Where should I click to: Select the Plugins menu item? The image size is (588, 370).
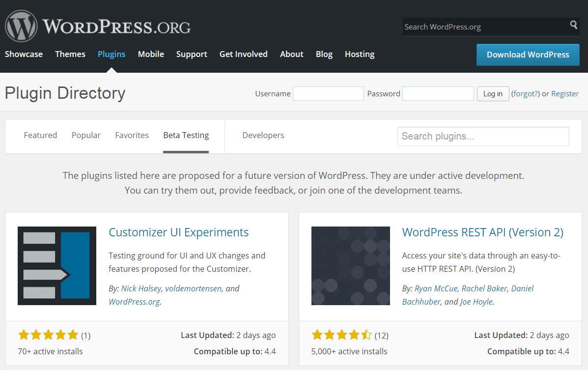coord(112,54)
